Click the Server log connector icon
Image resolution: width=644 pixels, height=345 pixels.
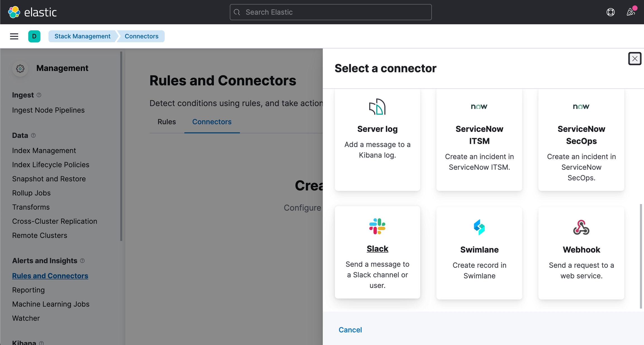click(377, 107)
